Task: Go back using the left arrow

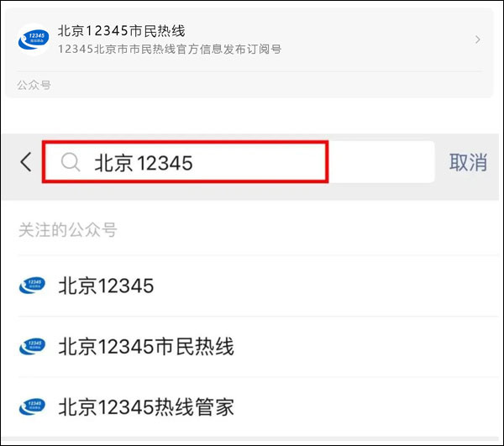Action: 25,162
